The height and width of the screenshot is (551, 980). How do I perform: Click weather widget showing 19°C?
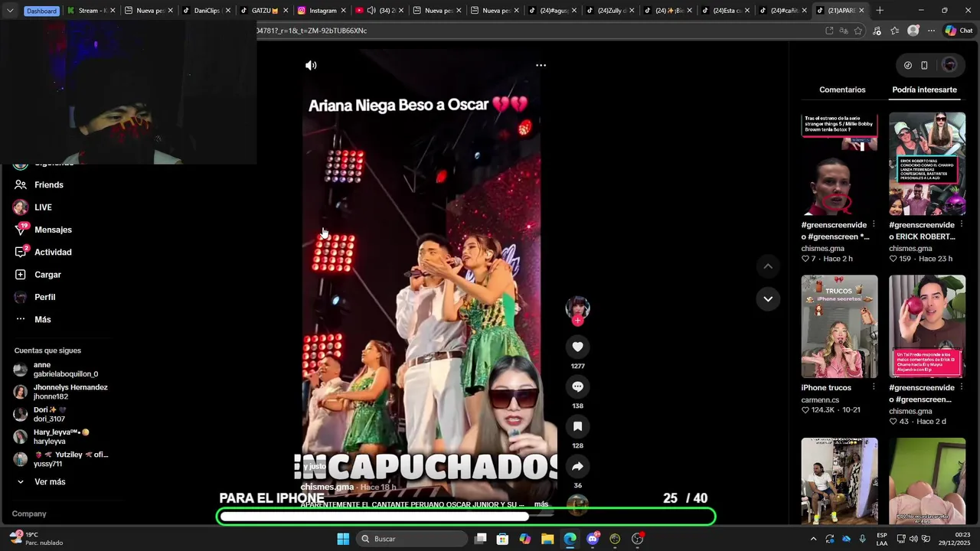tap(35, 539)
